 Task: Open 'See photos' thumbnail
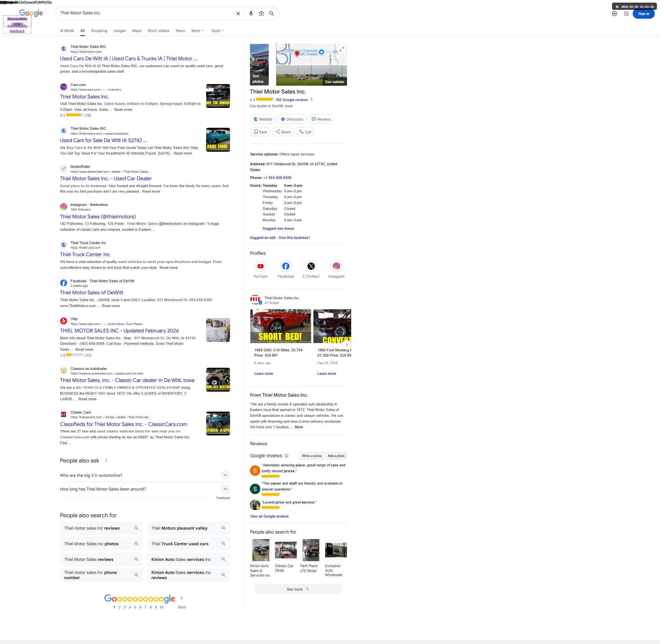259,65
